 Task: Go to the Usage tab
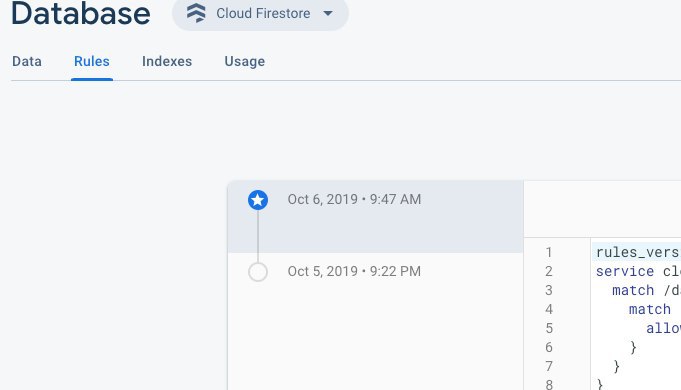point(245,61)
